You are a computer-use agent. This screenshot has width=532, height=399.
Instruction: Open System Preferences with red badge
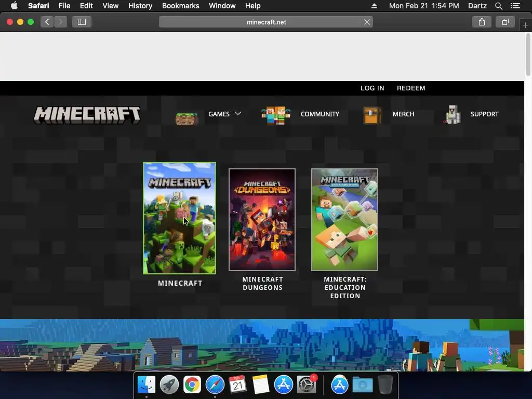(x=307, y=384)
